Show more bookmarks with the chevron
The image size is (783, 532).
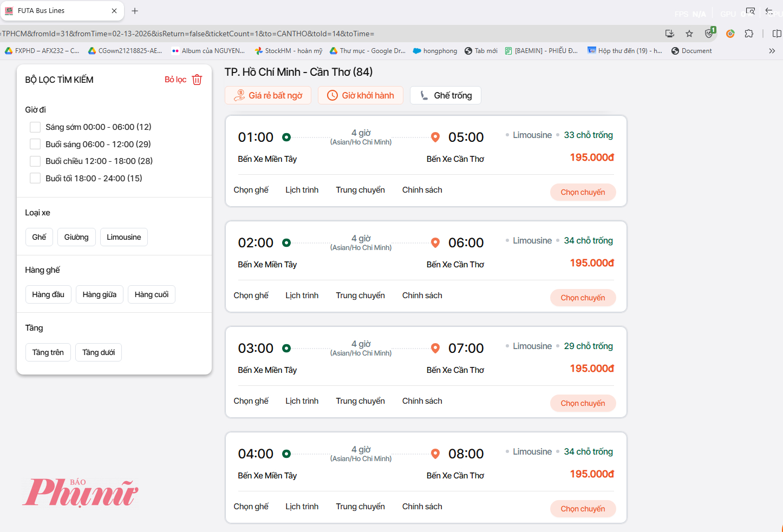click(772, 51)
